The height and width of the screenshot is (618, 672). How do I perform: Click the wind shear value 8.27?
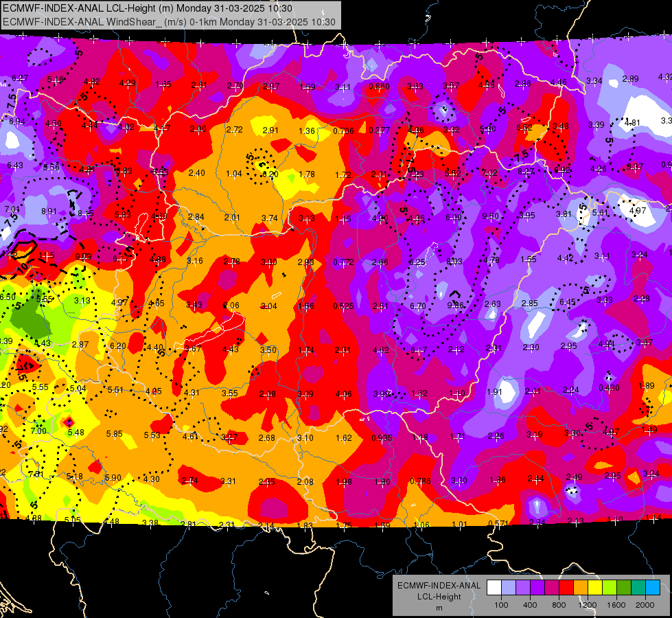pos(526,172)
